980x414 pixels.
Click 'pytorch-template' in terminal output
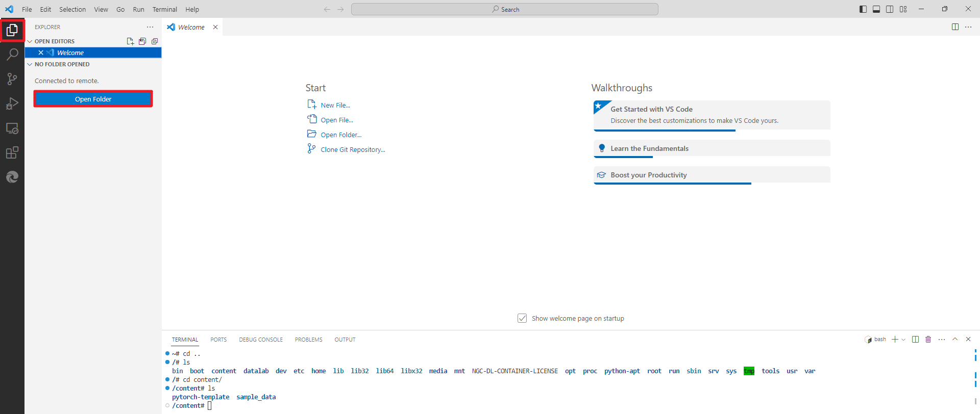click(201, 397)
